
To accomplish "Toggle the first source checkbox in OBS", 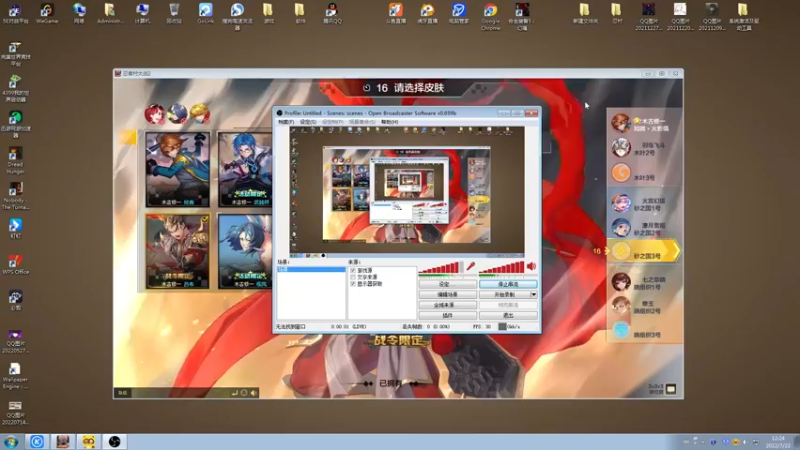I will pyautogui.click(x=353, y=270).
